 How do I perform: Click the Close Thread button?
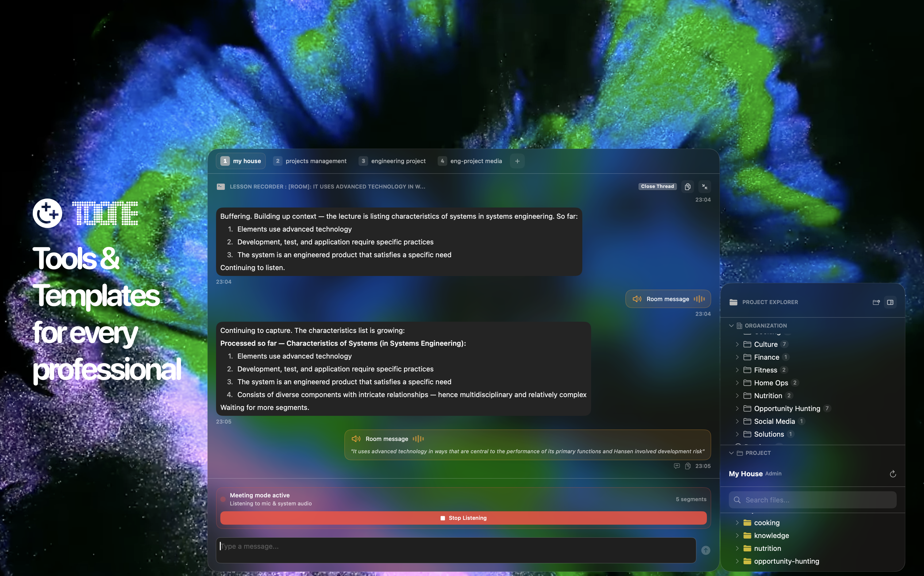pyautogui.click(x=657, y=186)
